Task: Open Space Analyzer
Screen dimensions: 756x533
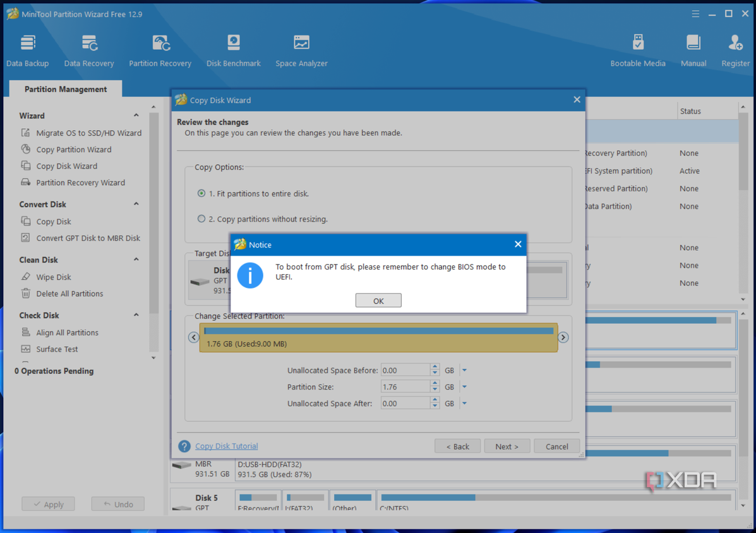Action: [301, 51]
